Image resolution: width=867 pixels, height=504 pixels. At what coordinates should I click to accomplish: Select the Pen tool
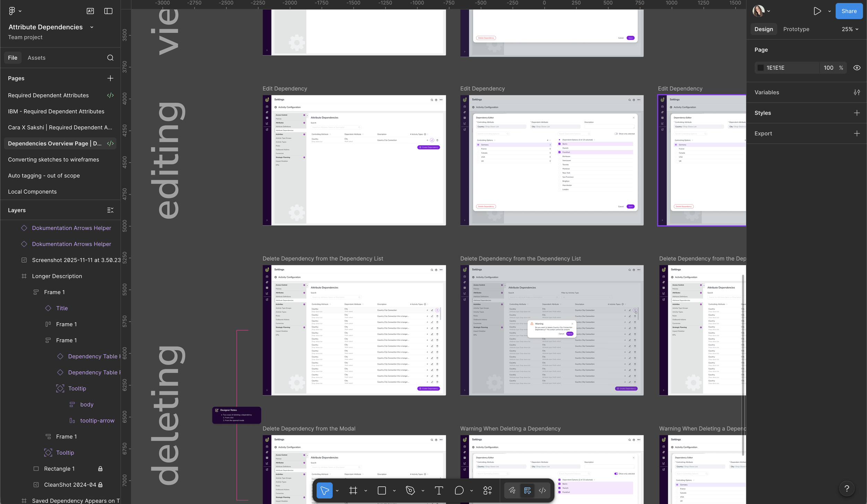410,490
